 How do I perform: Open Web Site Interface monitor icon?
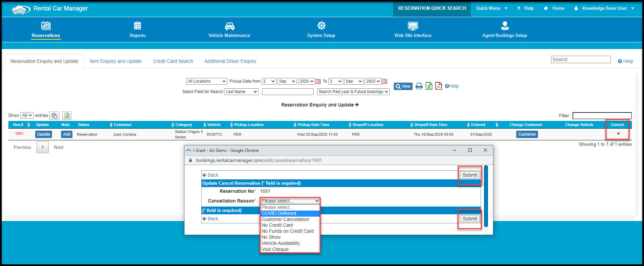(413, 26)
